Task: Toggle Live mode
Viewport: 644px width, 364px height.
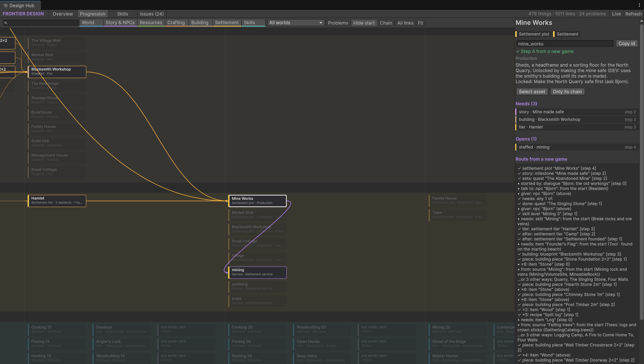Action: point(616,14)
